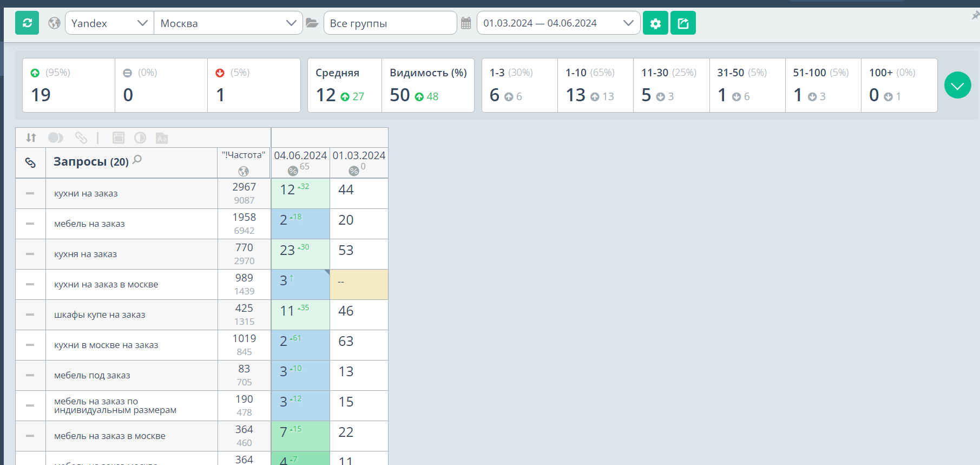Open settings with the green gear button

tap(655, 23)
